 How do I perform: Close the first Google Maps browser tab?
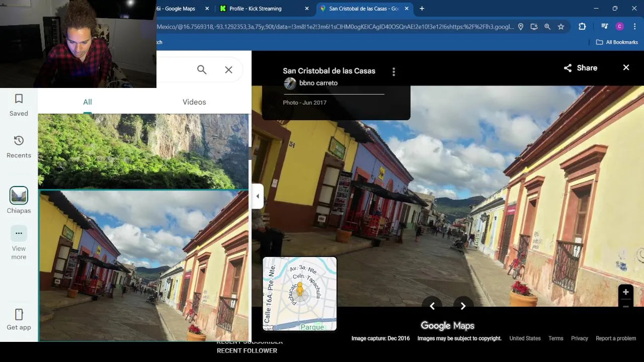coord(207,9)
